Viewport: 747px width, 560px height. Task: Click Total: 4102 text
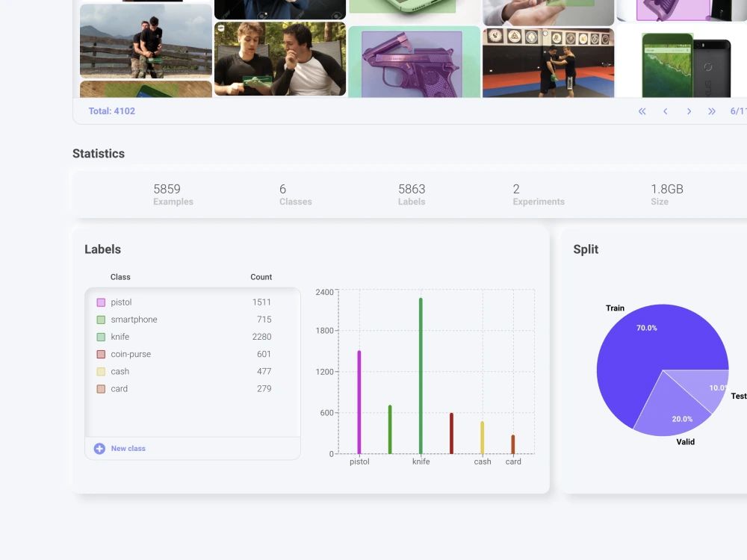[x=112, y=111]
